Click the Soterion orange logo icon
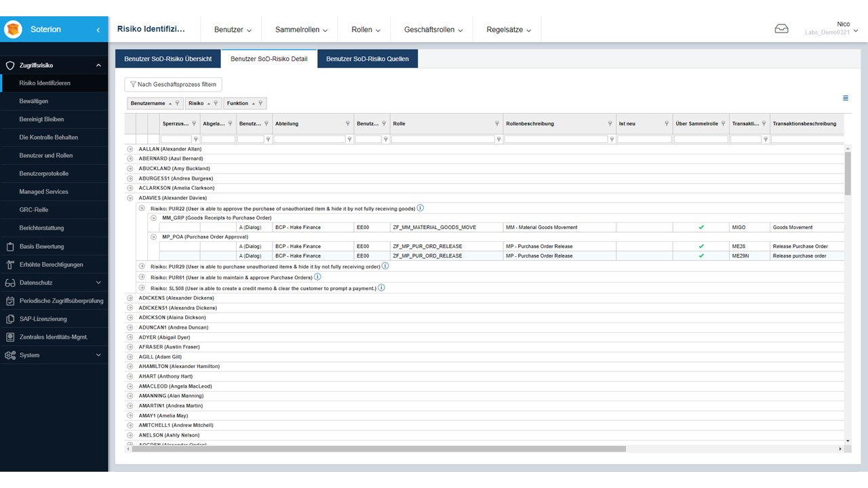 tap(13, 30)
